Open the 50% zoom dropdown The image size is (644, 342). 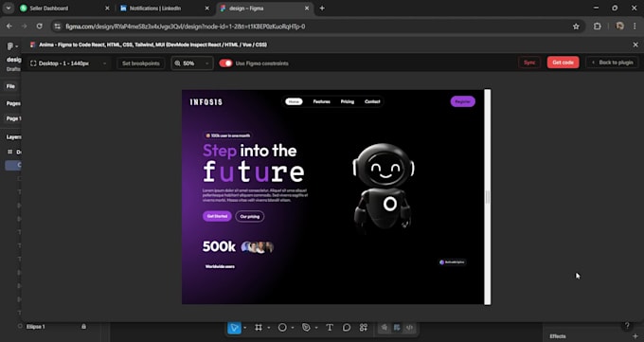point(192,63)
